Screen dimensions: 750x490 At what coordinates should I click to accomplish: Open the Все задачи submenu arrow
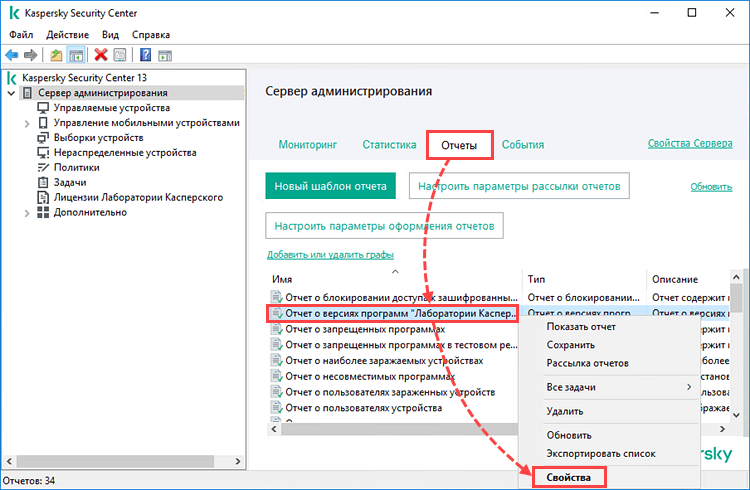point(689,387)
